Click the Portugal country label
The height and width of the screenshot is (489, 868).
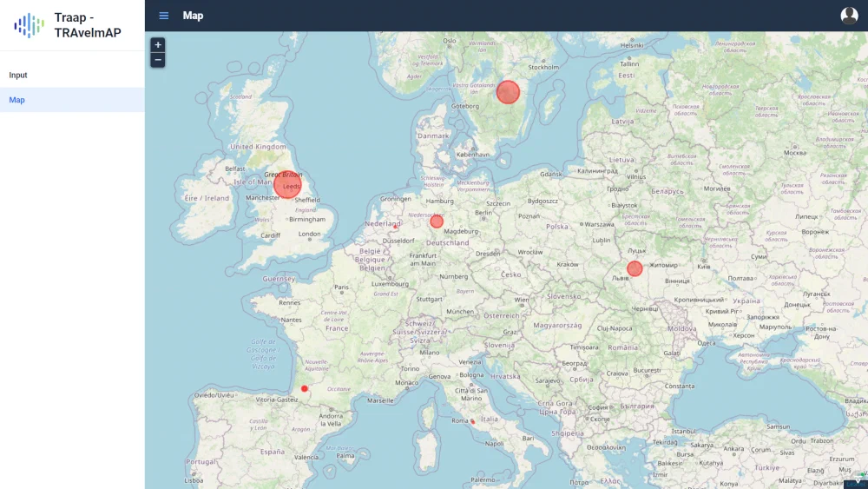(x=201, y=461)
